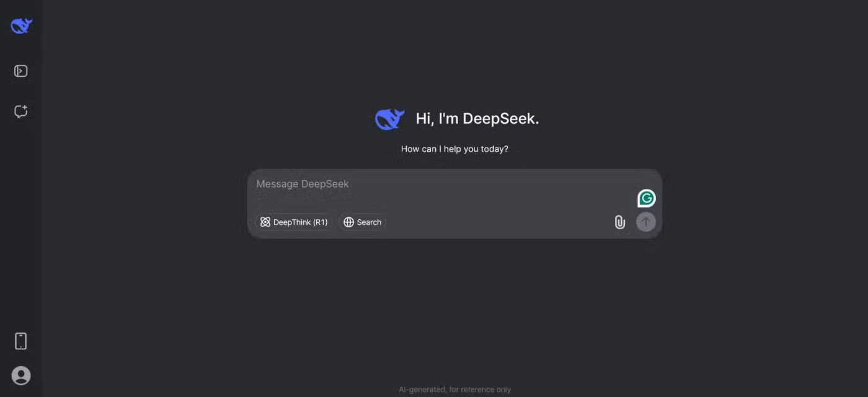
Task: Click the DeepSeek whale logo in sidebar
Action: [x=21, y=26]
